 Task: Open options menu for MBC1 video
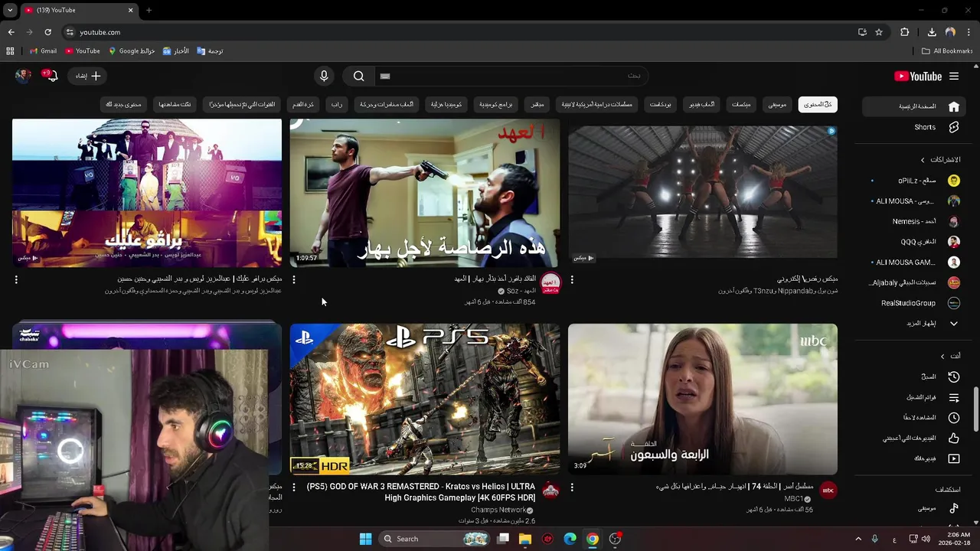(572, 487)
